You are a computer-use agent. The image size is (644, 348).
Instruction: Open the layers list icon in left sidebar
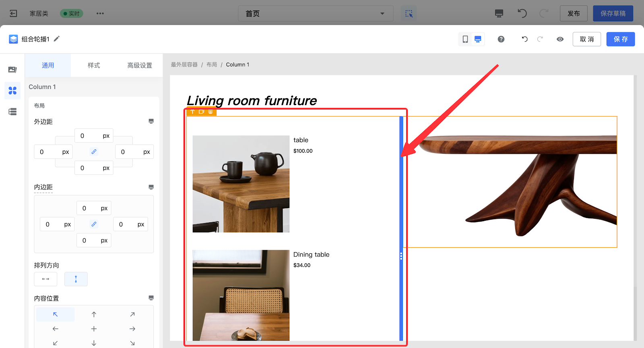coord(12,112)
